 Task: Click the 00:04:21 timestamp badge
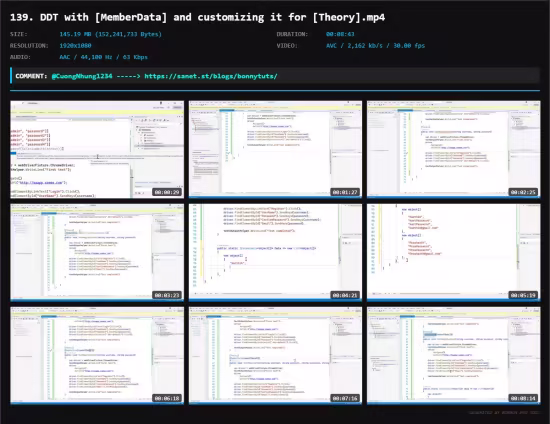tap(345, 295)
